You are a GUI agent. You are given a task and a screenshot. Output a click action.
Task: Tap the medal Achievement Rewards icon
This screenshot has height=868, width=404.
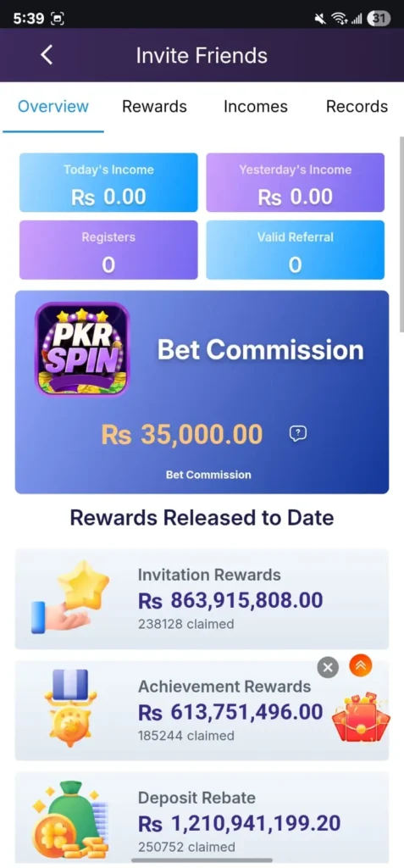point(70,709)
